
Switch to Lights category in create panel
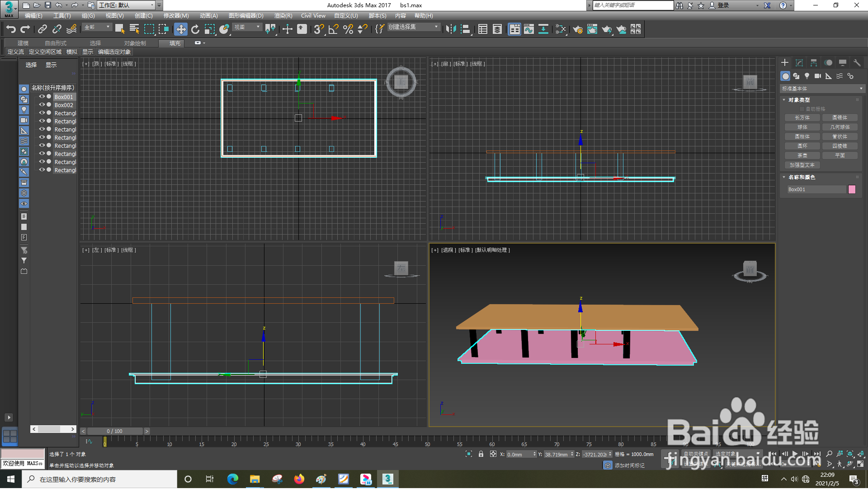tap(807, 76)
